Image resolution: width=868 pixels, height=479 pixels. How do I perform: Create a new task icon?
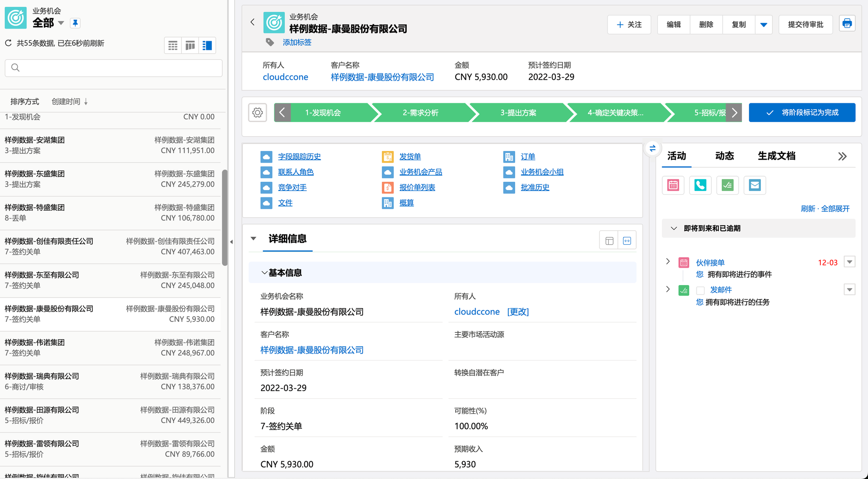pyautogui.click(x=727, y=185)
